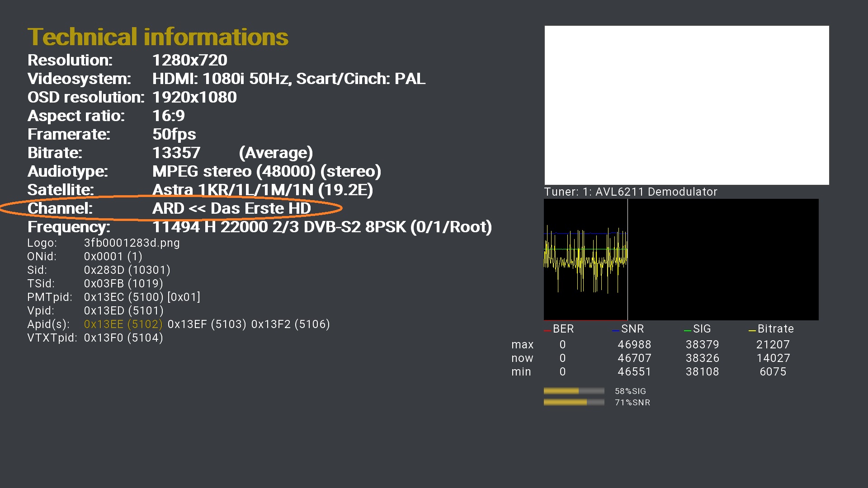Click the 58%SIG signal strength bar
This screenshot has width=868, height=488.
(574, 391)
